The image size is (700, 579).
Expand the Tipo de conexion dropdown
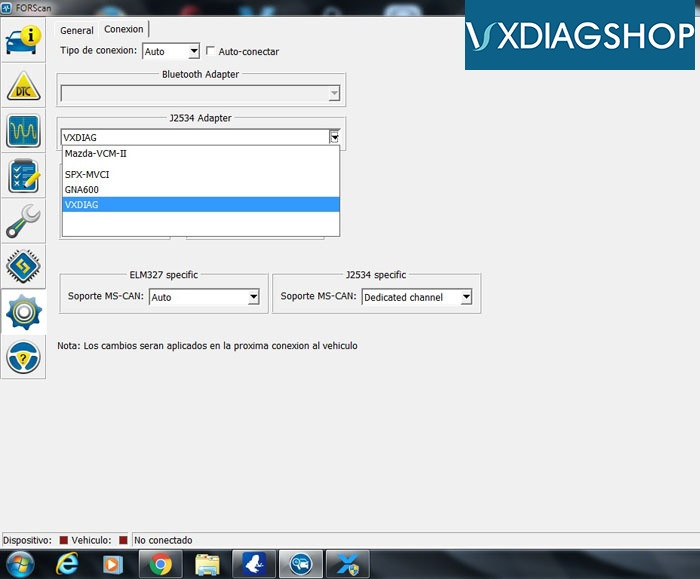(x=194, y=51)
